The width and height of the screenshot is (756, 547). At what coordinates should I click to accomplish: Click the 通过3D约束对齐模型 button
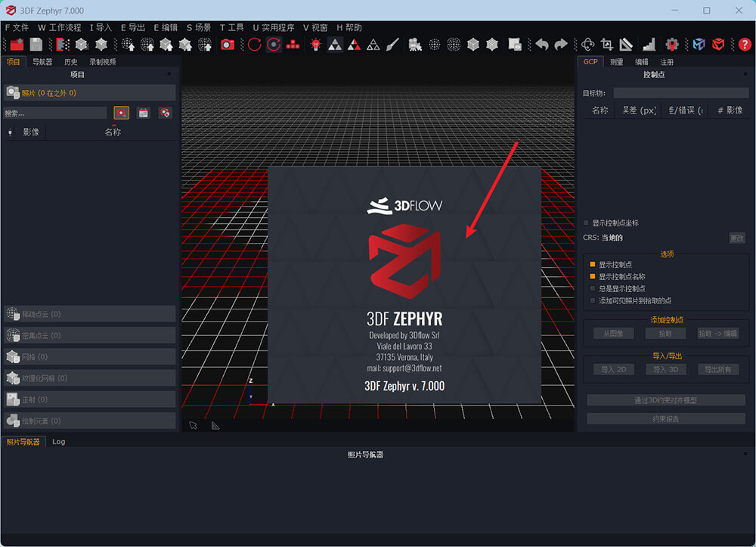coord(666,400)
